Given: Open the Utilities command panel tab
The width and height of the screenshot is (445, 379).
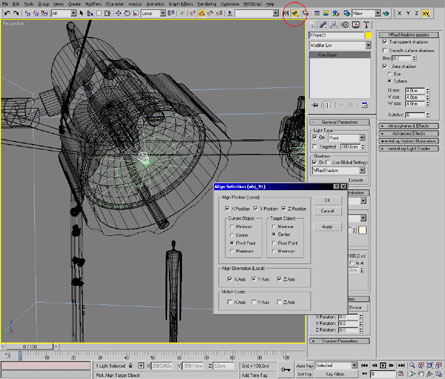Looking at the screenshot, I should (x=366, y=25).
